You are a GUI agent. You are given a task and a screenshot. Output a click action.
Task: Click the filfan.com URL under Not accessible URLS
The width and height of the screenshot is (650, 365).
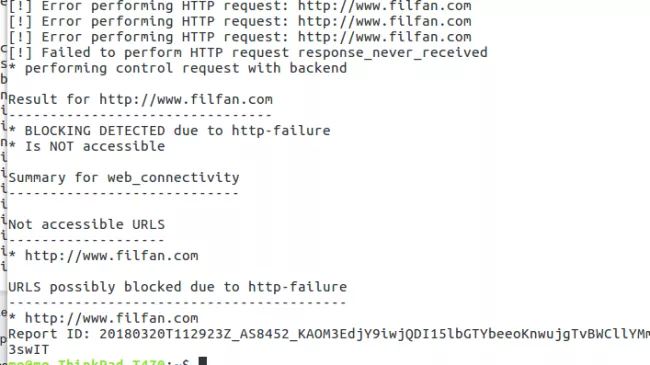click(x=112, y=256)
